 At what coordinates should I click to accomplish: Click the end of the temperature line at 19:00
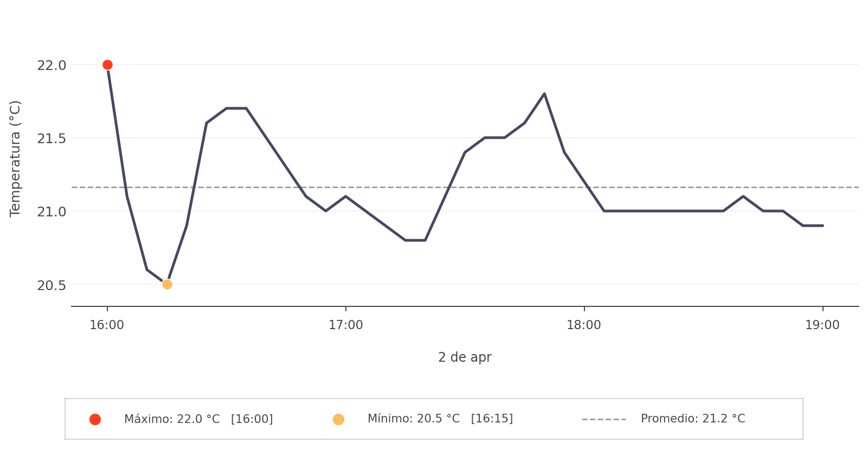point(822,226)
